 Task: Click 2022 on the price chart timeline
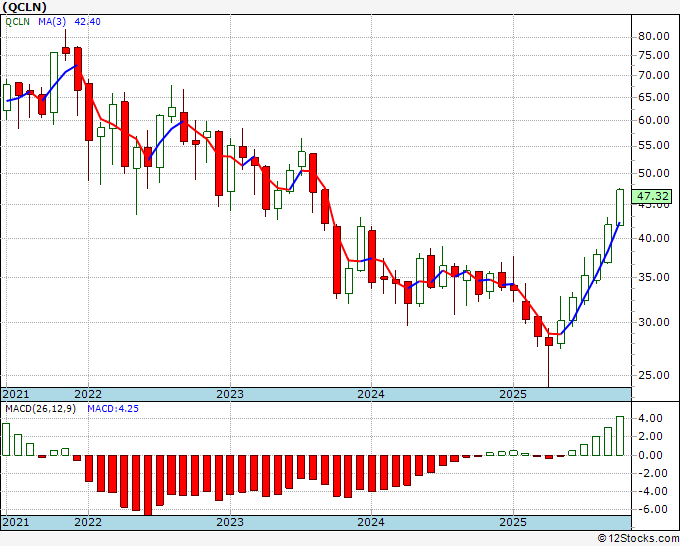coord(88,394)
